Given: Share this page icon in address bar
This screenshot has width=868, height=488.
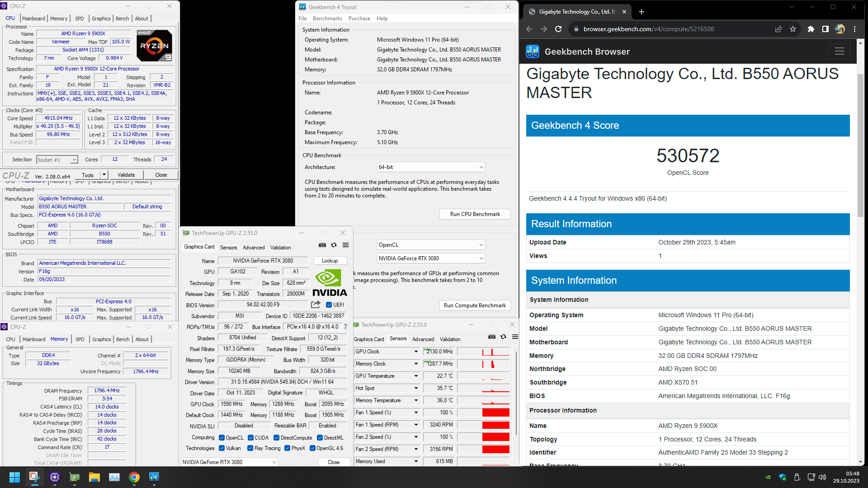Looking at the screenshot, I should [x=778, y=29].
